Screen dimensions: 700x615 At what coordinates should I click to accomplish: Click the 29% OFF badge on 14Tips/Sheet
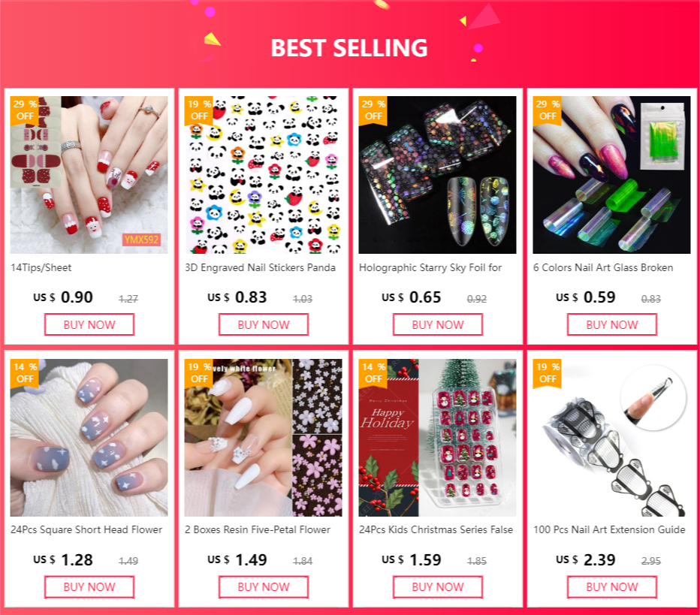point(25,110)
